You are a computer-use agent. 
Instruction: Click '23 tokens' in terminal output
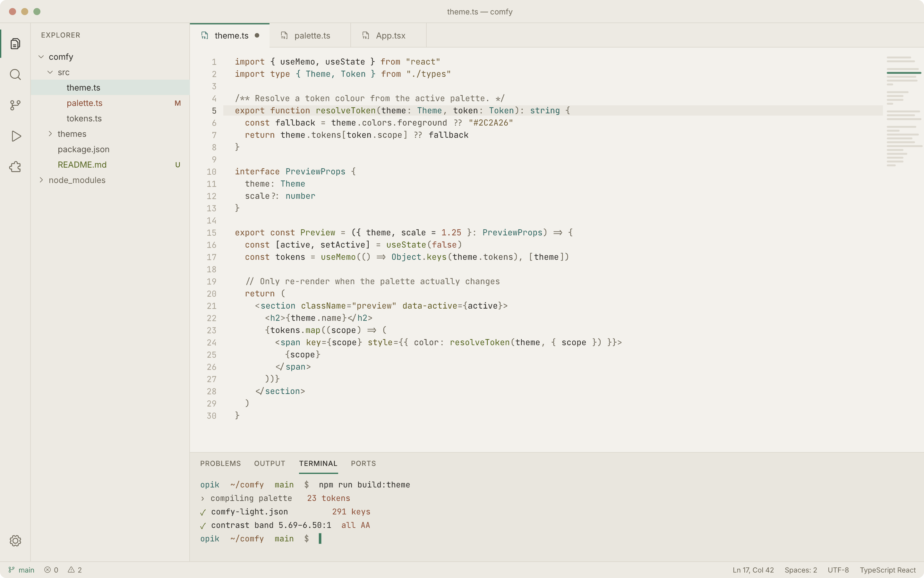click(328, 498)
